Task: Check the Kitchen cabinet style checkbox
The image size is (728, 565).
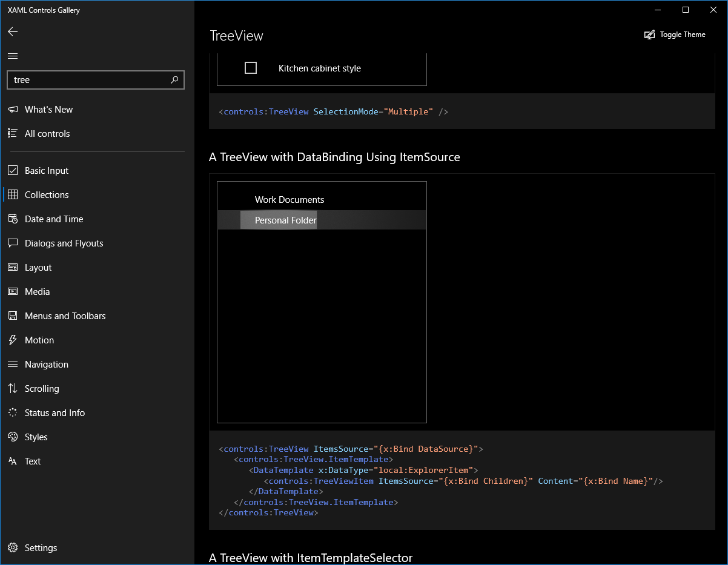Action: click(x=250, y=68)
